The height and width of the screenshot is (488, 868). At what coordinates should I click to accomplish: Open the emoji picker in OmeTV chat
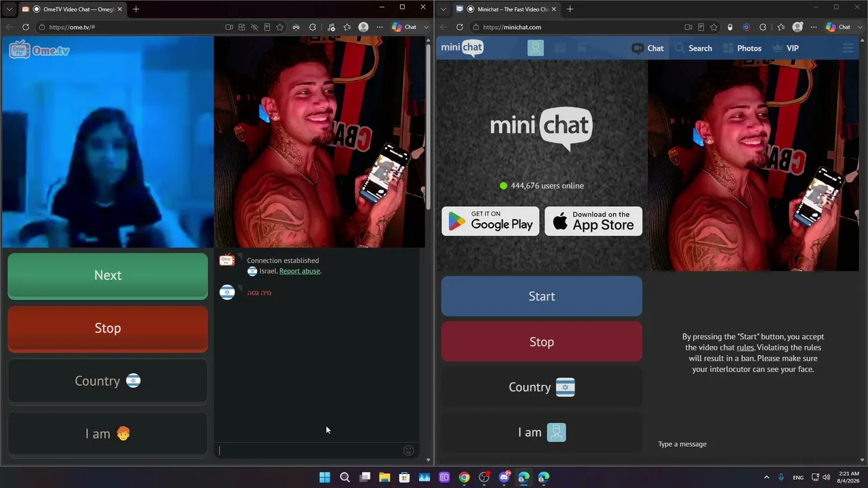click(408, 450)
